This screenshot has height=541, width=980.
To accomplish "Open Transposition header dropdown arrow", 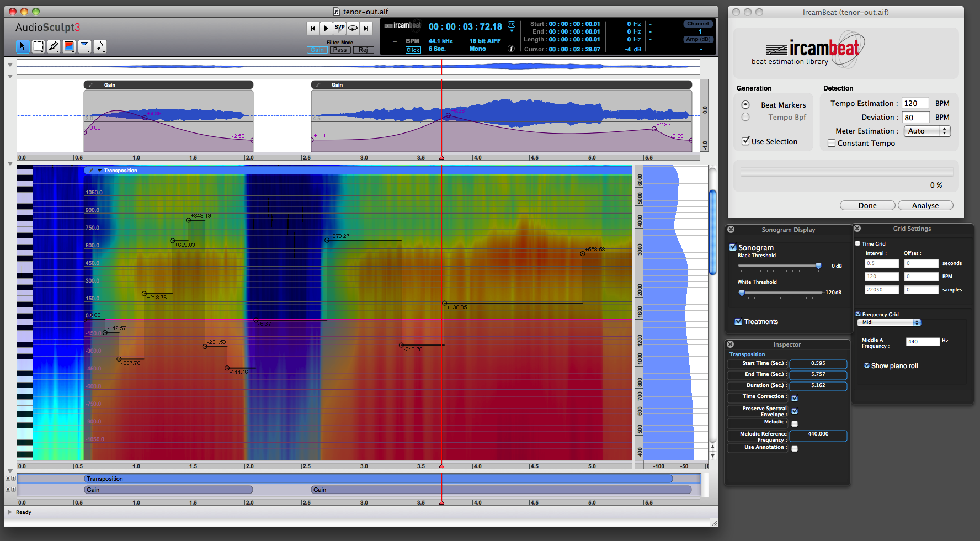I will [x=99, y=171].
